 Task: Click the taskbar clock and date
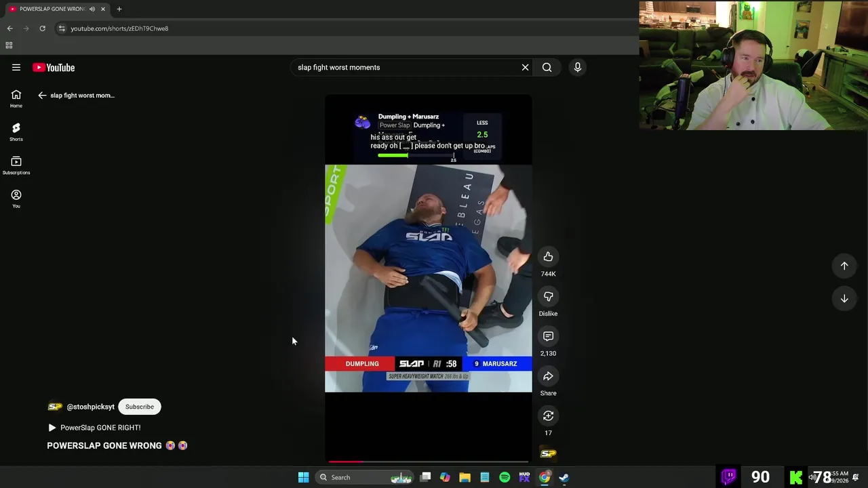(x=839, y=477)
